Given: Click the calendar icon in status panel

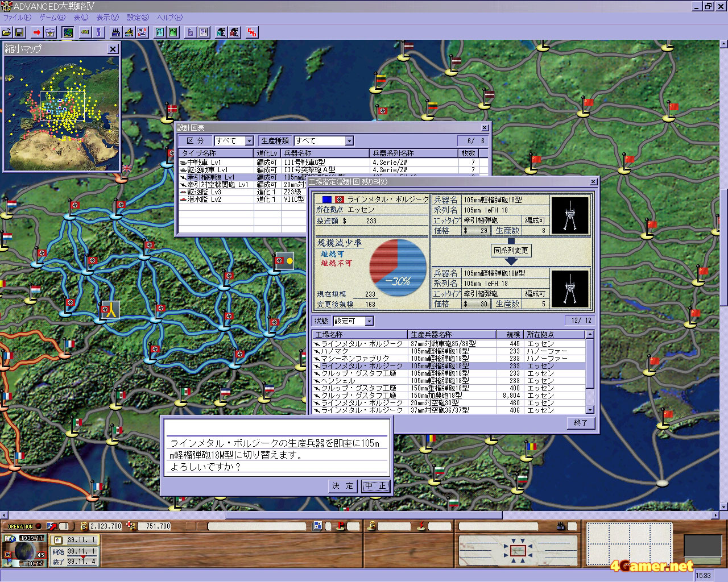Looking at the screenshot, I should pyautogui.click(x=57, y=540).
